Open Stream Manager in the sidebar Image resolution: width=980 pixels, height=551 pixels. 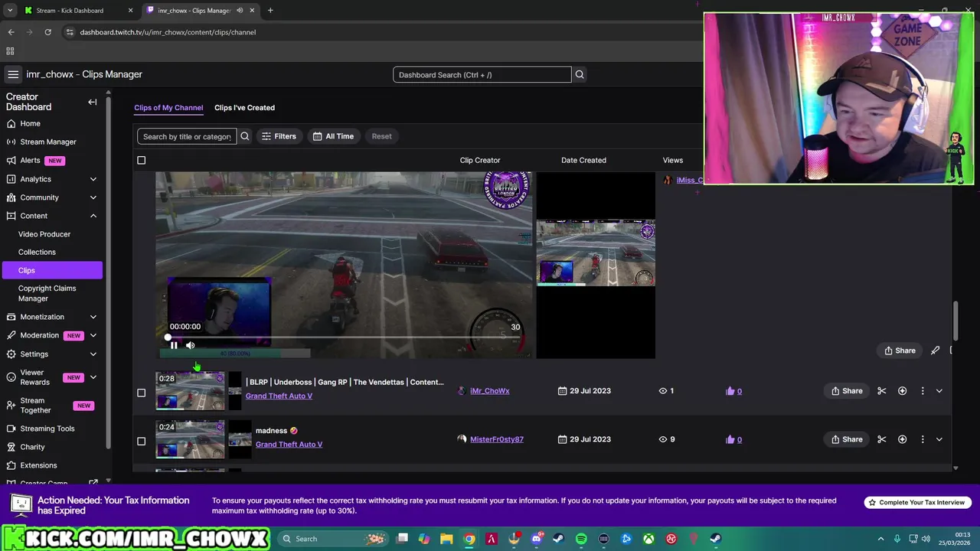[47, 142]
